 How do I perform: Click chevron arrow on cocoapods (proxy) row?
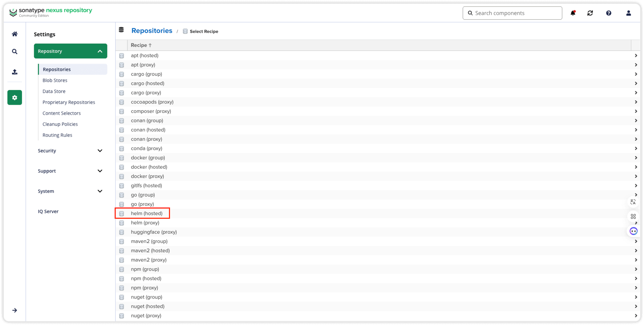(x=636, y=102)
